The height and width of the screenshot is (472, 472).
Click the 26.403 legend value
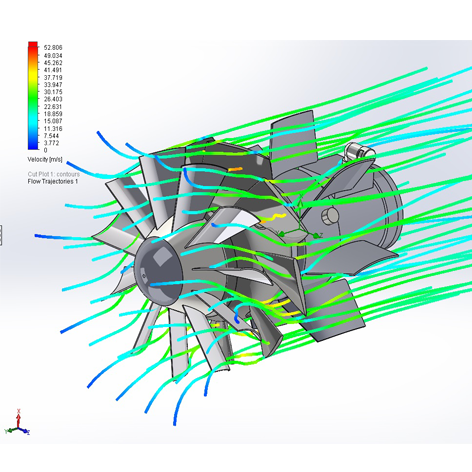(53, 99)
